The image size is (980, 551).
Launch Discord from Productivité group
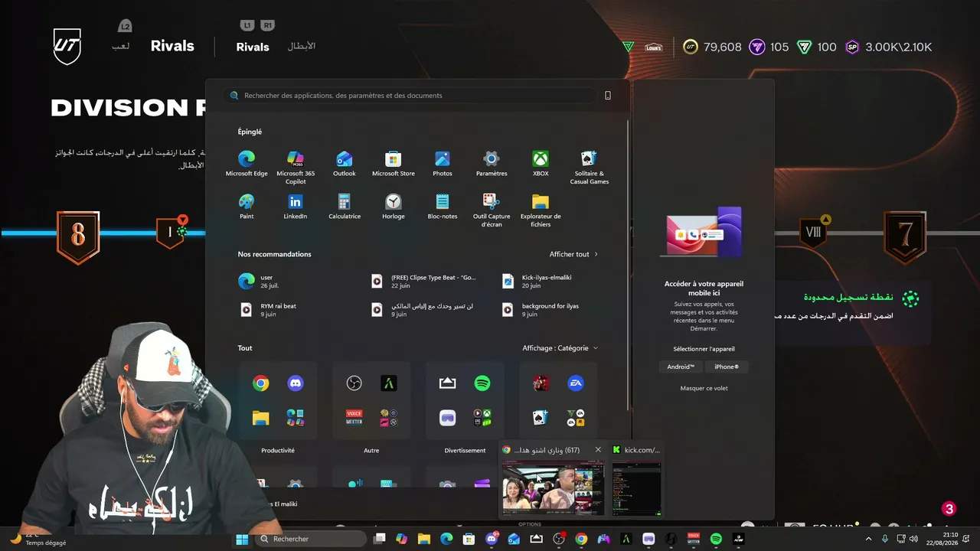point(296,383)
